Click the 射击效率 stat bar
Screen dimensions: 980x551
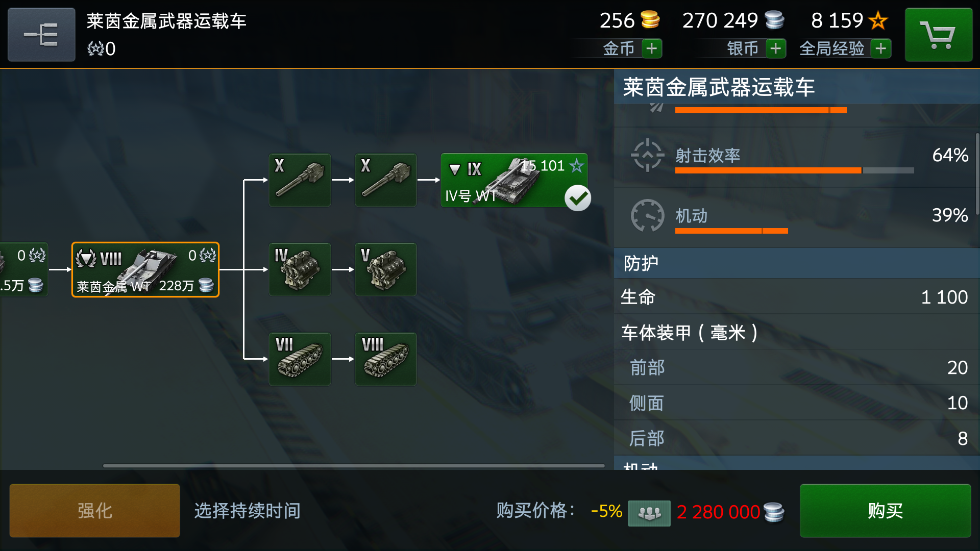(794, 170)
